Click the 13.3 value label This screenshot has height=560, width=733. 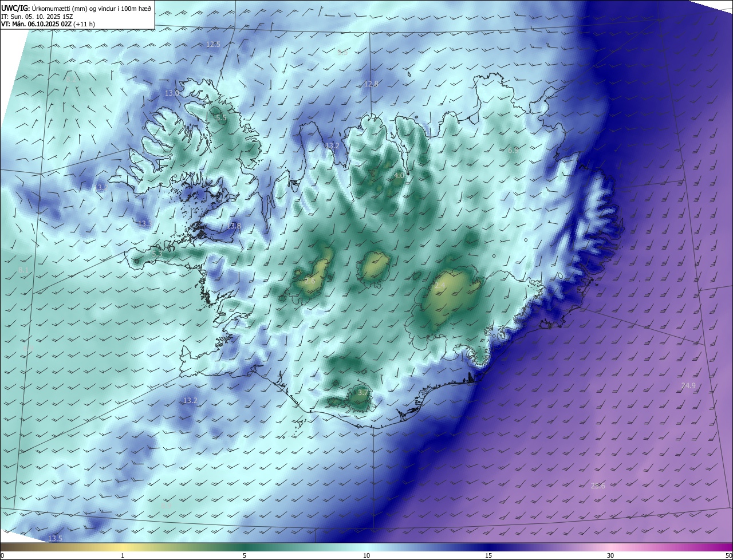(145, 224)
